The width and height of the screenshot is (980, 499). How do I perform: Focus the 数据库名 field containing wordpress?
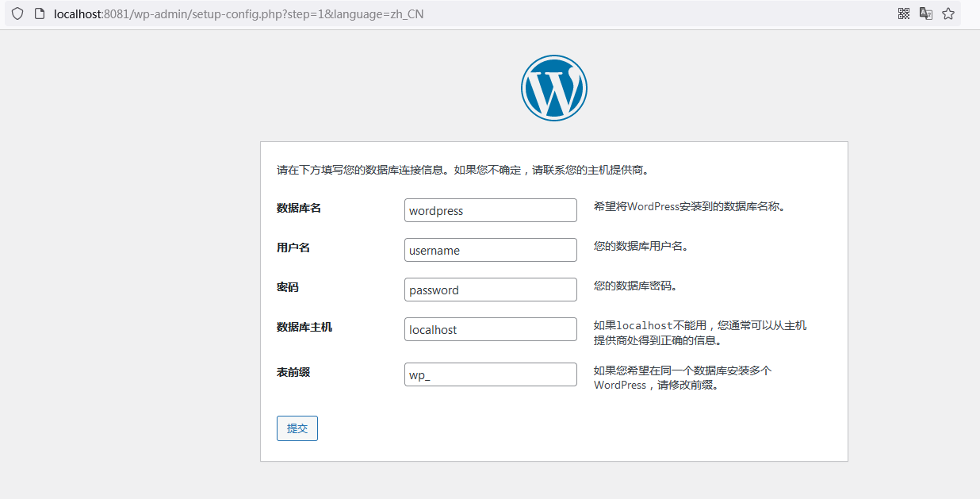click(x=490, y=209)
